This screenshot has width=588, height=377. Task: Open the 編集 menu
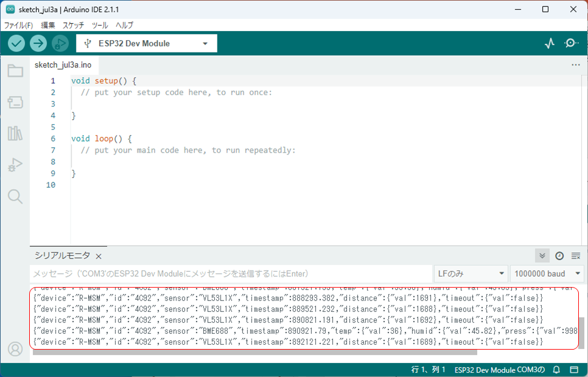click(x=47, y=25)
